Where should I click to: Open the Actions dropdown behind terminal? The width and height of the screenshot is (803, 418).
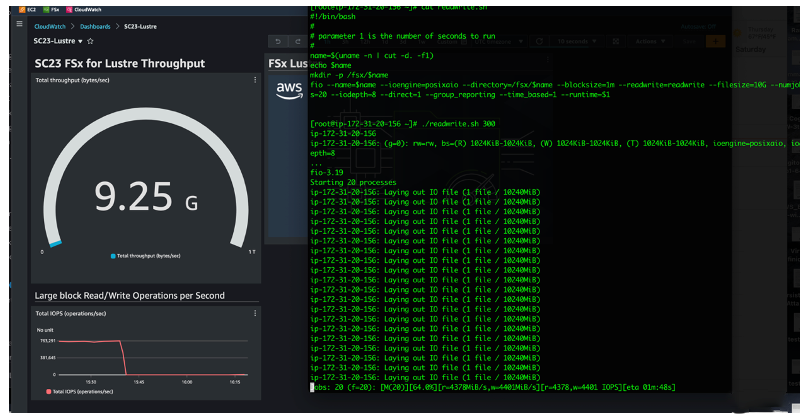[x=650, y=41]
